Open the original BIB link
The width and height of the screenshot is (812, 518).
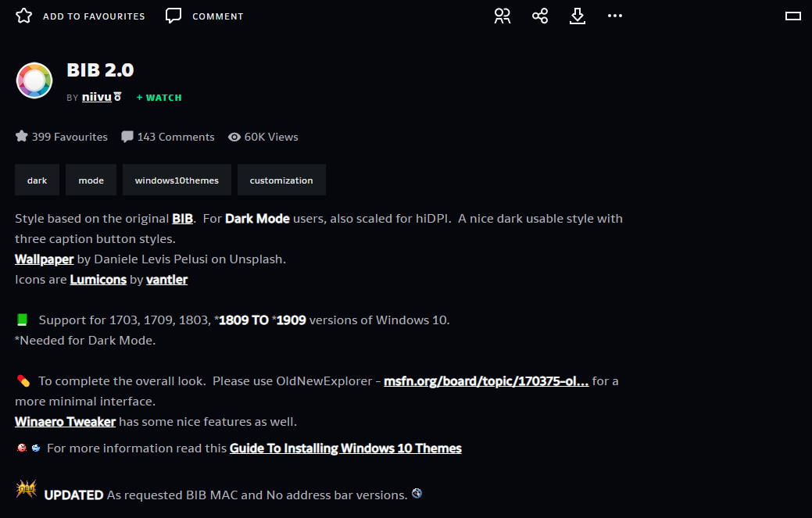tap(182, 219)
